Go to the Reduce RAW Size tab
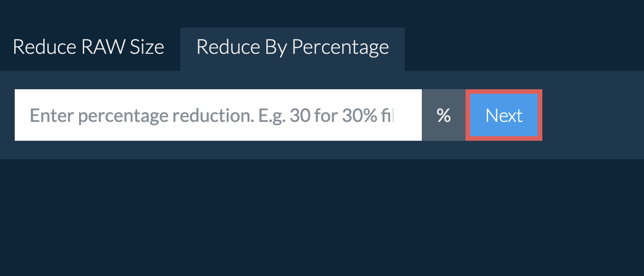This screenshot has height=276, width=644. tap(88, 47)
